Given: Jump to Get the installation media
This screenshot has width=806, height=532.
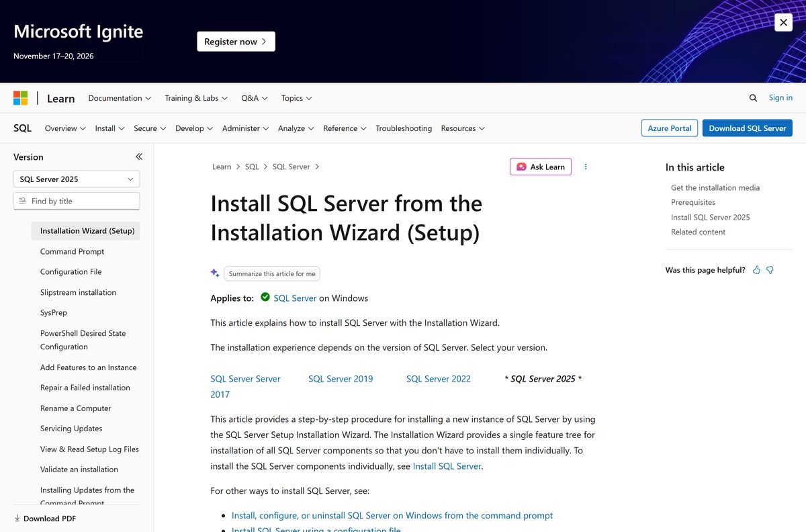Looking at the screenshot, I should coord(715,187).
